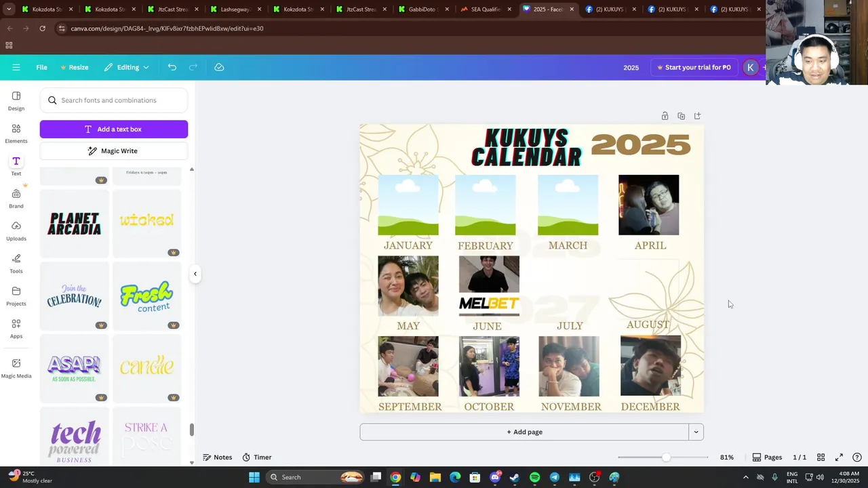Select the PLANET ARCADIA font combination
868x488 pixels.
pos(74,224)
